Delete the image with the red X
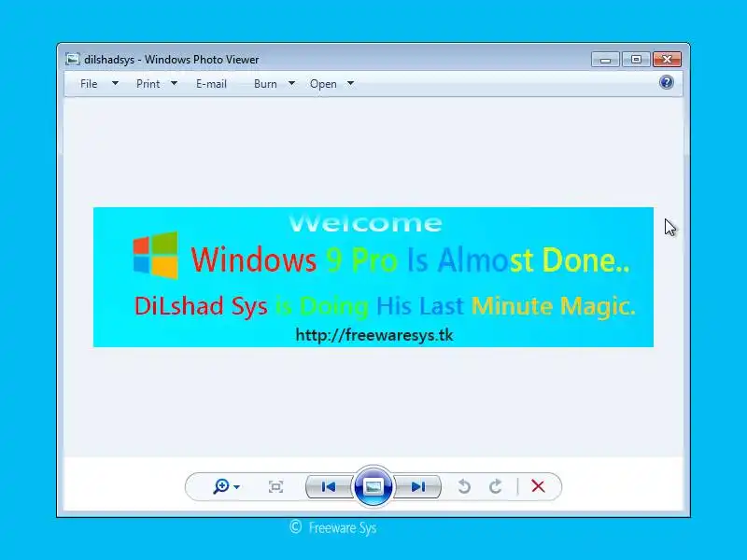Viewport: 747px width, 560px height. point(539,486)
